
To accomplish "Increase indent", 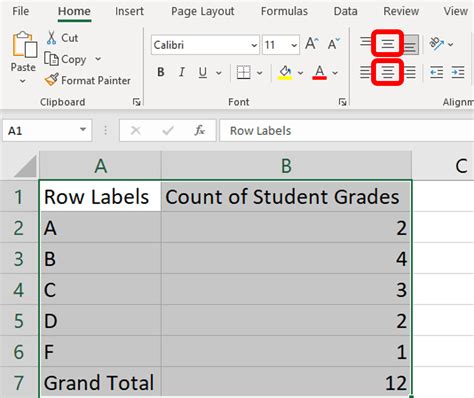I will [x=458, y=72].
